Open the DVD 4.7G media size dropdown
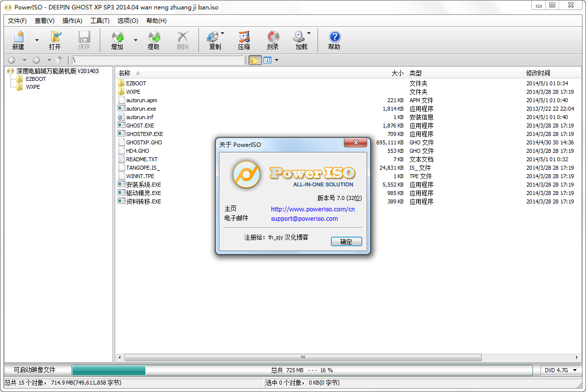The image size is (586, 392). (x=561, y=370)
